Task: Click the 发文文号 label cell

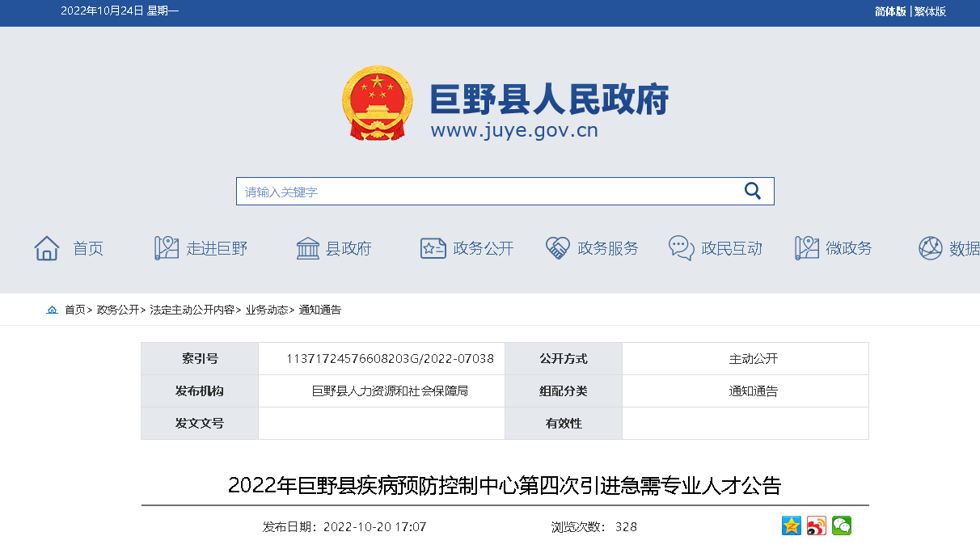Action: (x=200, y=424)
